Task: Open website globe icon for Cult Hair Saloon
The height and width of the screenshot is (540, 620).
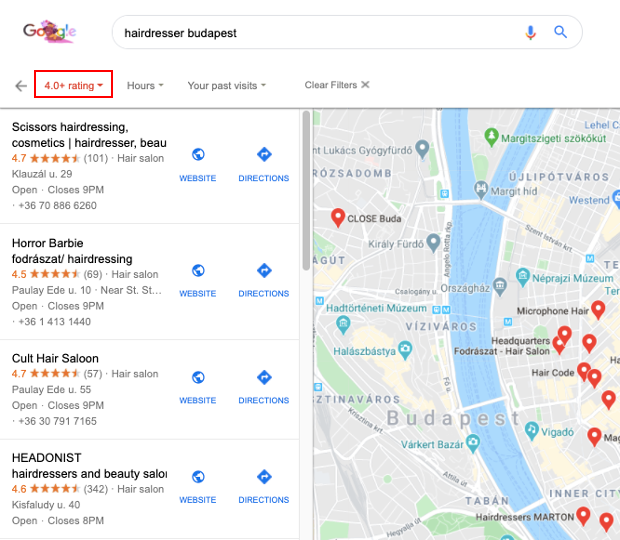Action: [198, 377]
